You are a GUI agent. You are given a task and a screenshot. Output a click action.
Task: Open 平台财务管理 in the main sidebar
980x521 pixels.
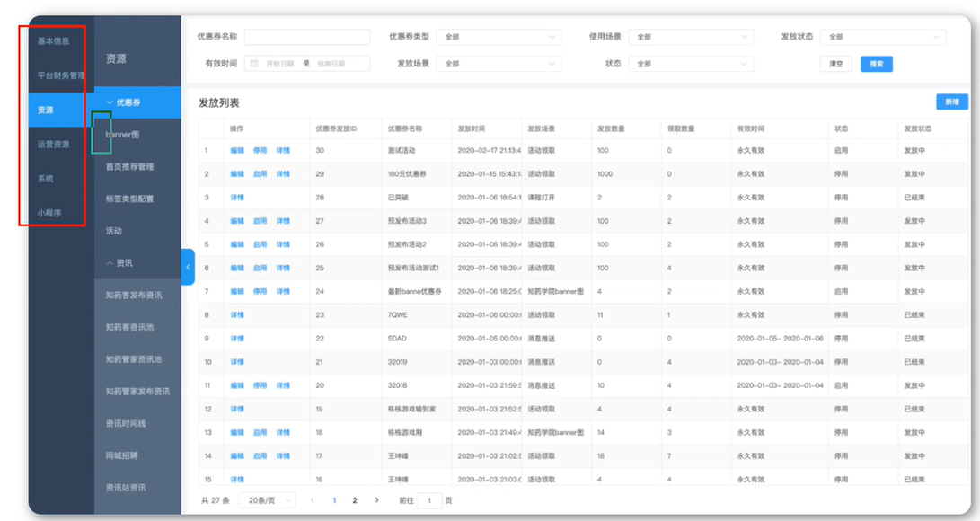point(60,75)
